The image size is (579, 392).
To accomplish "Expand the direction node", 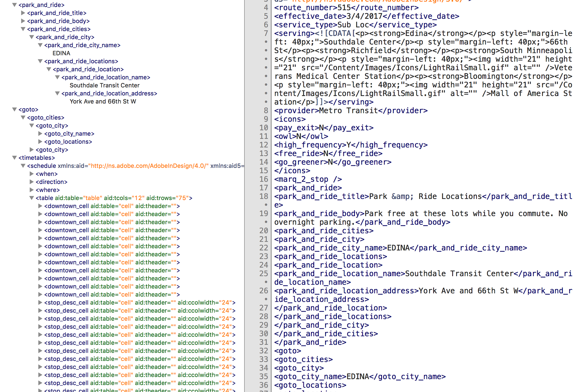I will pyautogui.click(x=32, y=182).
